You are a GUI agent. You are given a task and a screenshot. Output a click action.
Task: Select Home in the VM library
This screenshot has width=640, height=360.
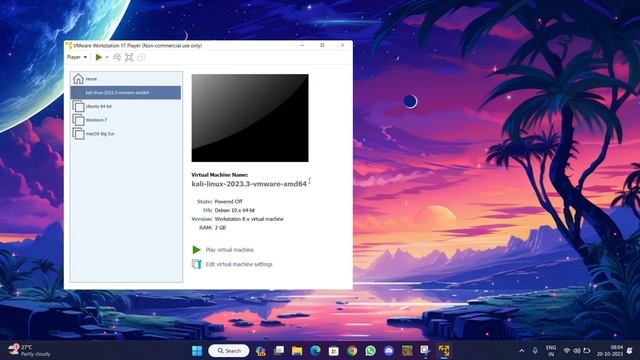click(x=126, y=79)
